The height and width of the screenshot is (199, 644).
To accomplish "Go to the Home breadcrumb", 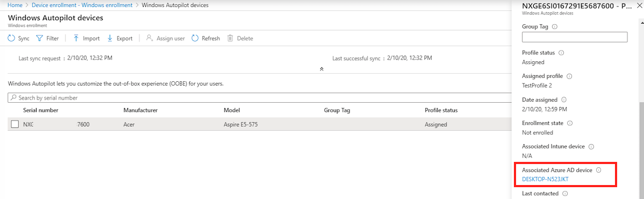I will (x=15, y=5).
